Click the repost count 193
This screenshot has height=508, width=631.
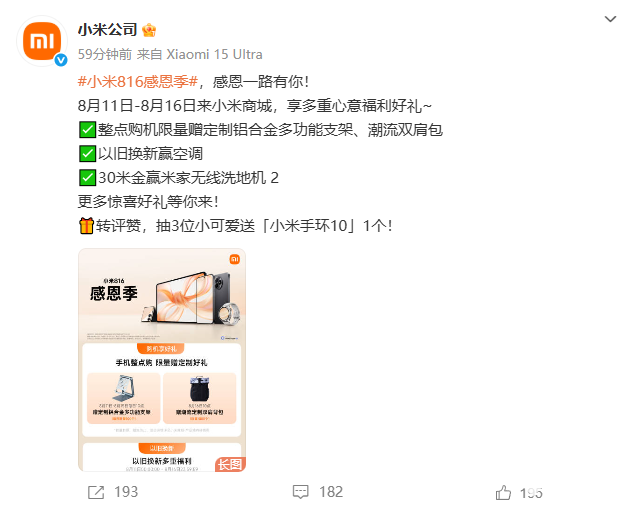point(126,492)
